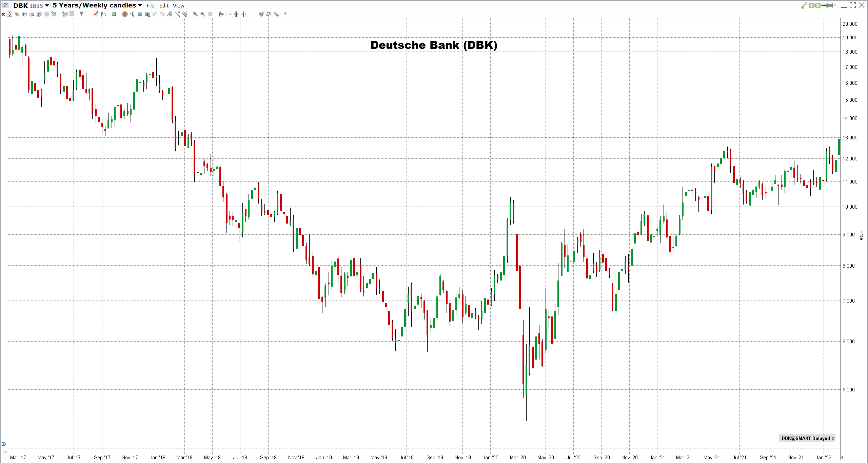This screenshot has height=463, width=868.
Task: Open the DBK IBIS symbol dropdown
Action: (x=31, y=5)
